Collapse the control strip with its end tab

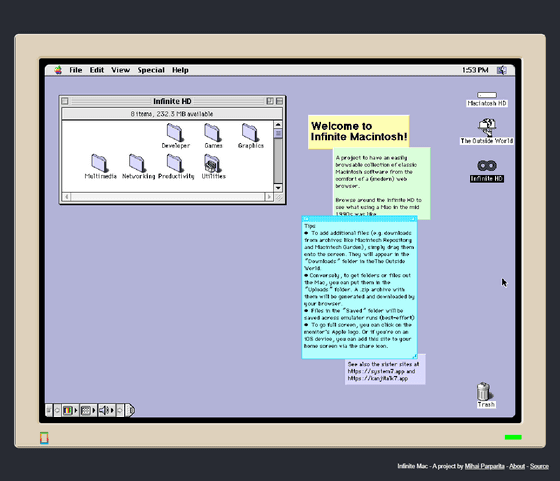(x=131, y=411)
